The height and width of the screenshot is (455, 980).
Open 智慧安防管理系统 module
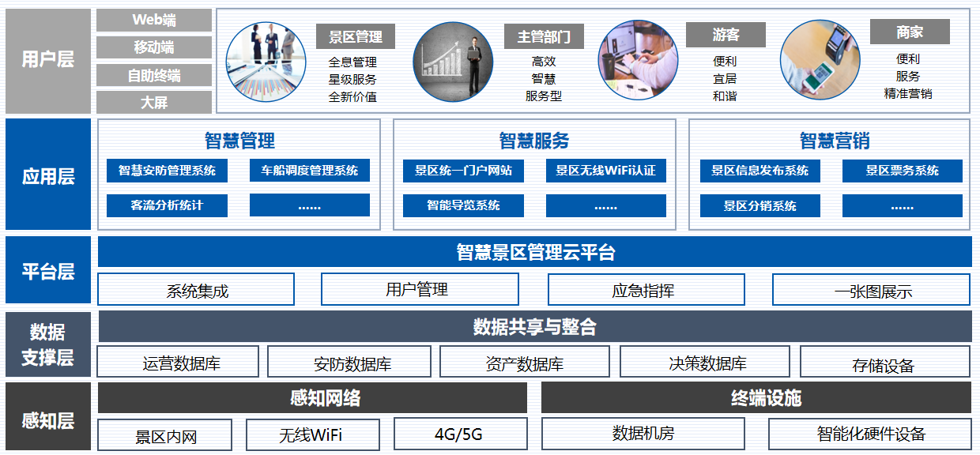pyautogui.click(x=167, y=171)
